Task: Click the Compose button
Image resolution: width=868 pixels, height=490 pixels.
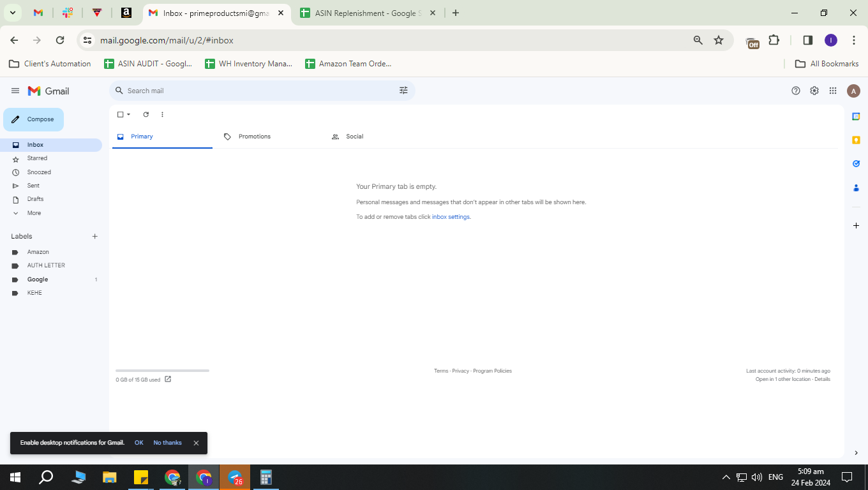Action: click(x=33, y=119)
